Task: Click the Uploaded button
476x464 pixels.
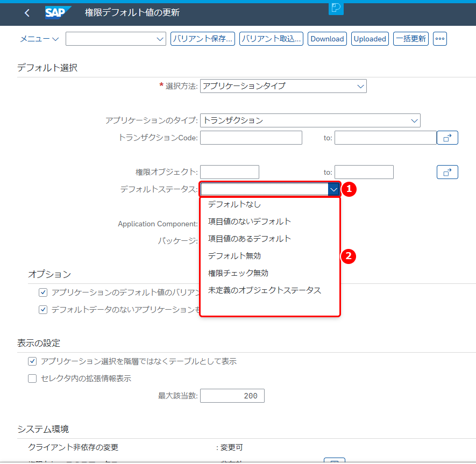Action: (x=370, y=39)
